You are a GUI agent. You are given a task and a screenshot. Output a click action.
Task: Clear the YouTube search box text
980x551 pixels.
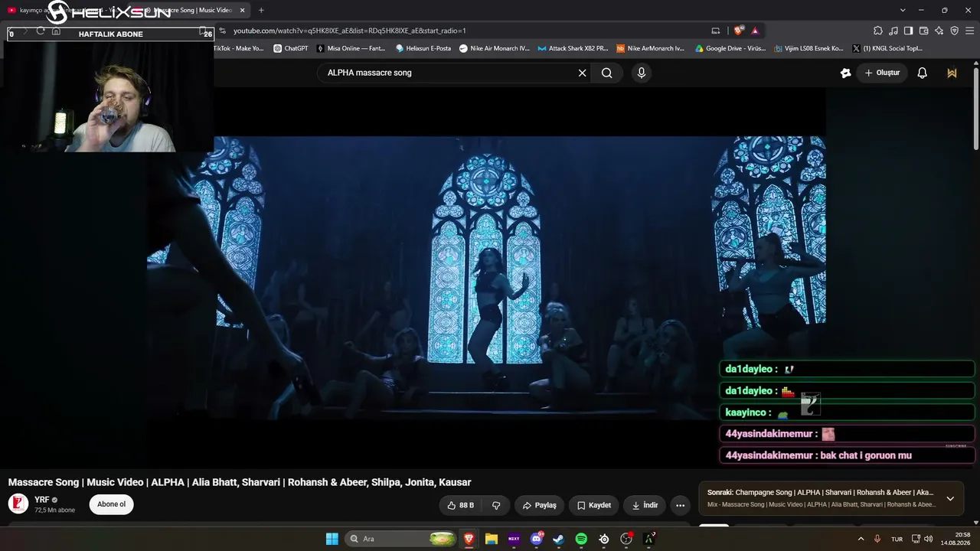582,73
